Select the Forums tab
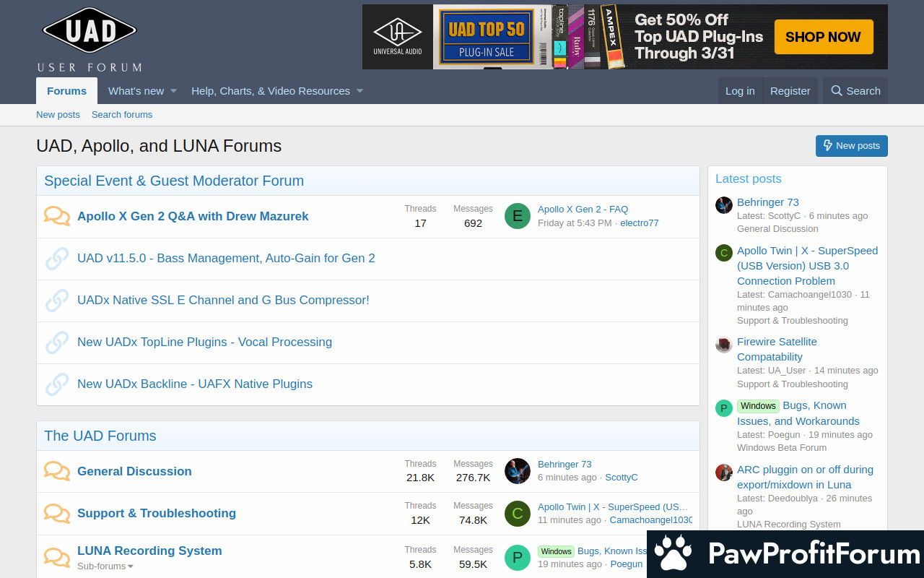 point(66,91)
